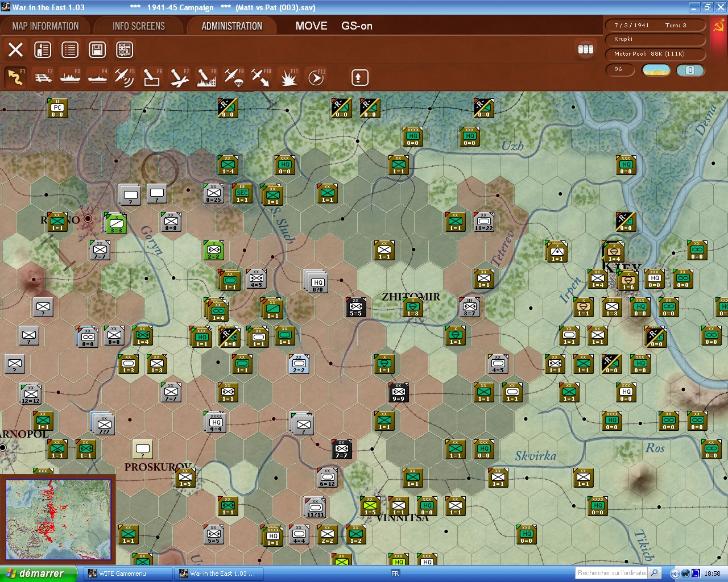Open the preferences icon with figure
This screenshot has width=728, height=582.
point(43,49)
